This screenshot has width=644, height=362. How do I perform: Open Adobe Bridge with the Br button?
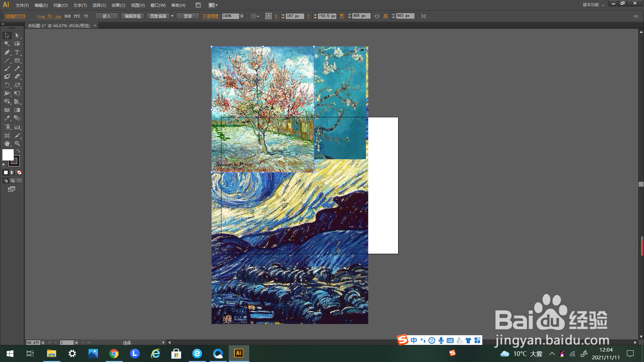[x=198, y=5]
